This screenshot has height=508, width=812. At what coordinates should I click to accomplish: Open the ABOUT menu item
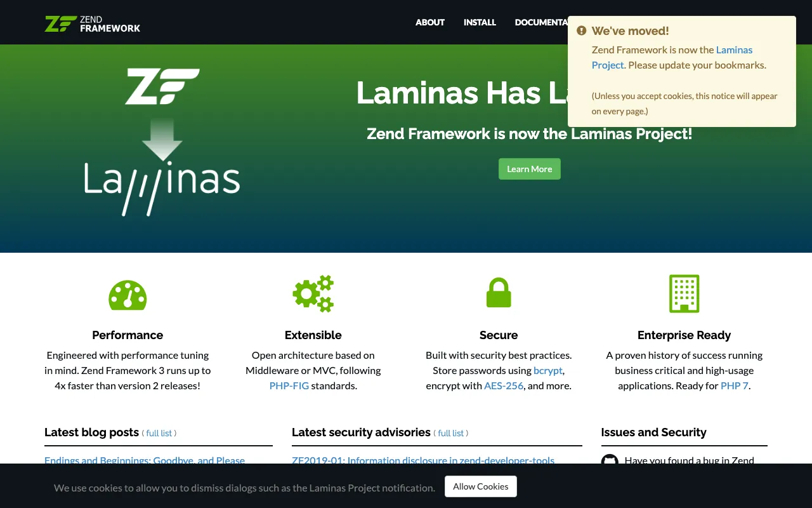point(430,22)
